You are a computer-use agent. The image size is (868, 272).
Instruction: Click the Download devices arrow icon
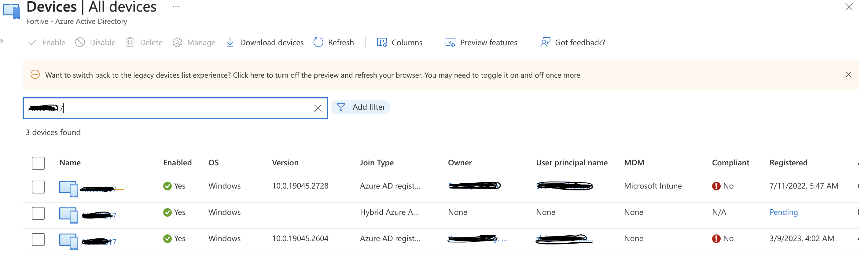pos(230,42)
